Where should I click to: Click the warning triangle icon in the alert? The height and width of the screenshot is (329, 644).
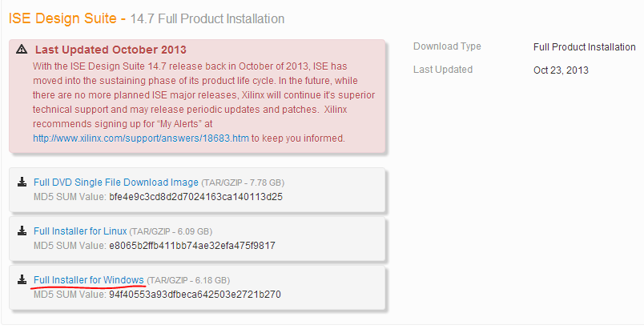(x=21, y=50)
